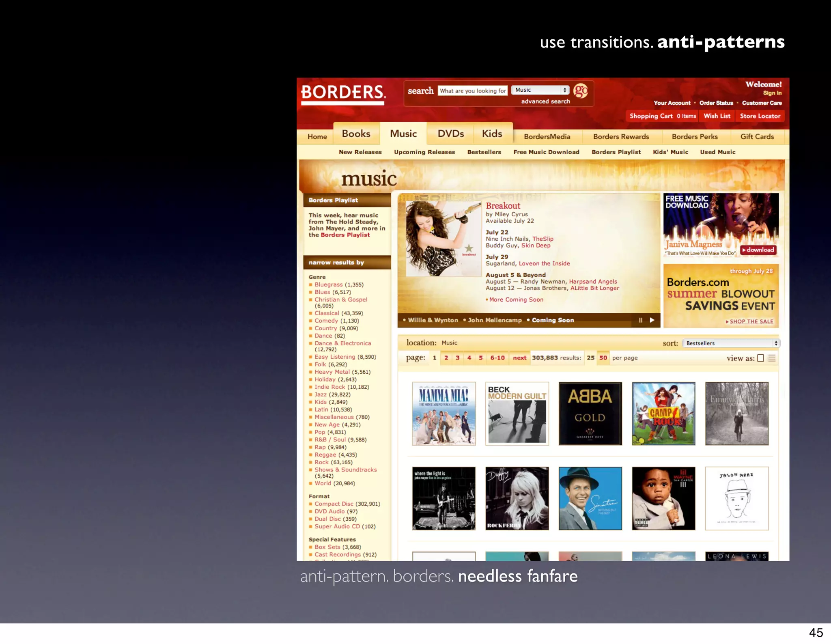Go to results page 2

pyautogui.click(x=446, y=358)
